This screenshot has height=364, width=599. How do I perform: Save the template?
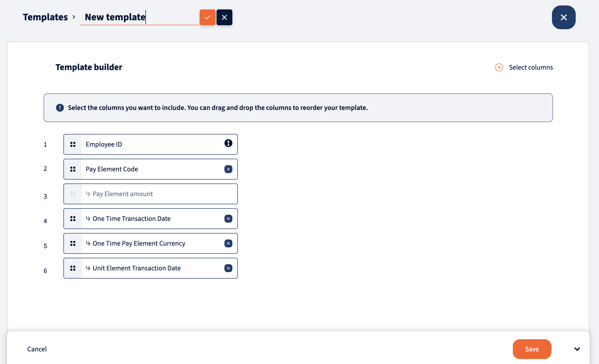pyautogui.click(x=532, y=349)
